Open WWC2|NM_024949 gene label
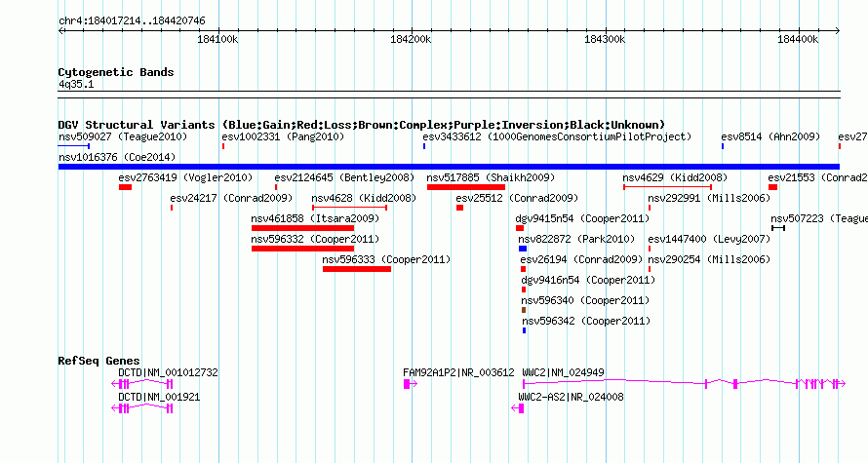Viewport: 868px width, 463px height. [x=563, y=372]
